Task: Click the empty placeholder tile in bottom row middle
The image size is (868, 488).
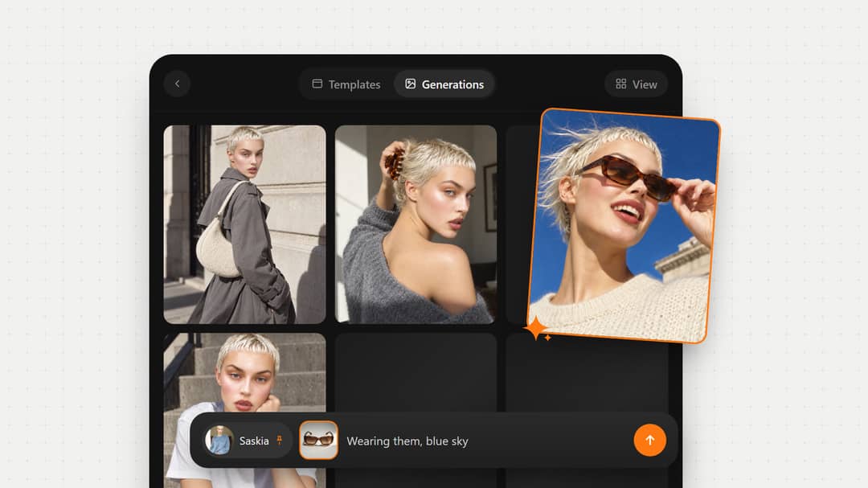Action: [416, 371]
